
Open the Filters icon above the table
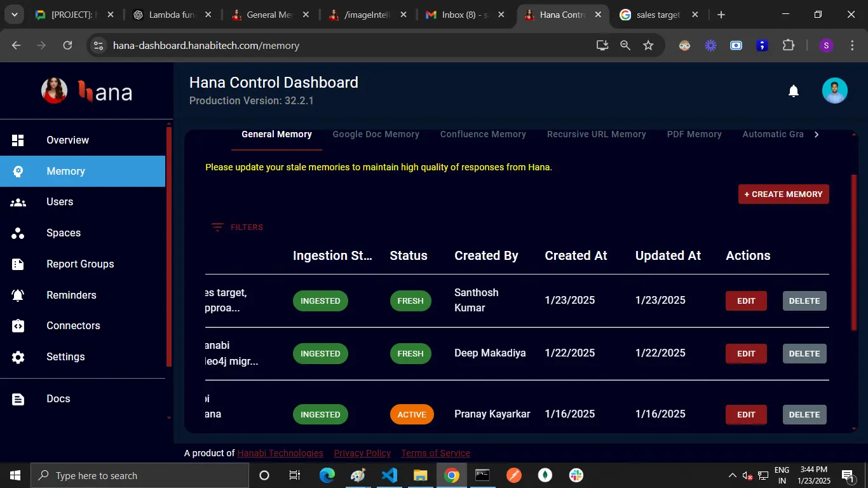pos(217,227)
